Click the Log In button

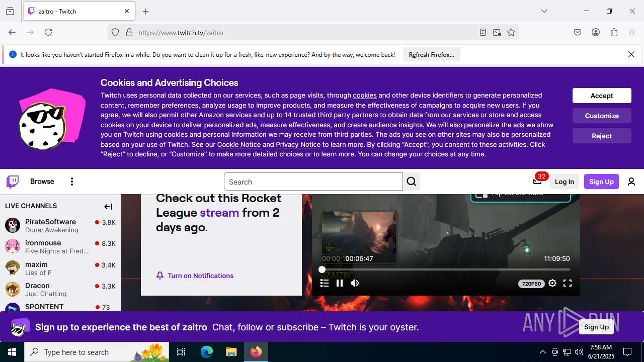[565, 182]
